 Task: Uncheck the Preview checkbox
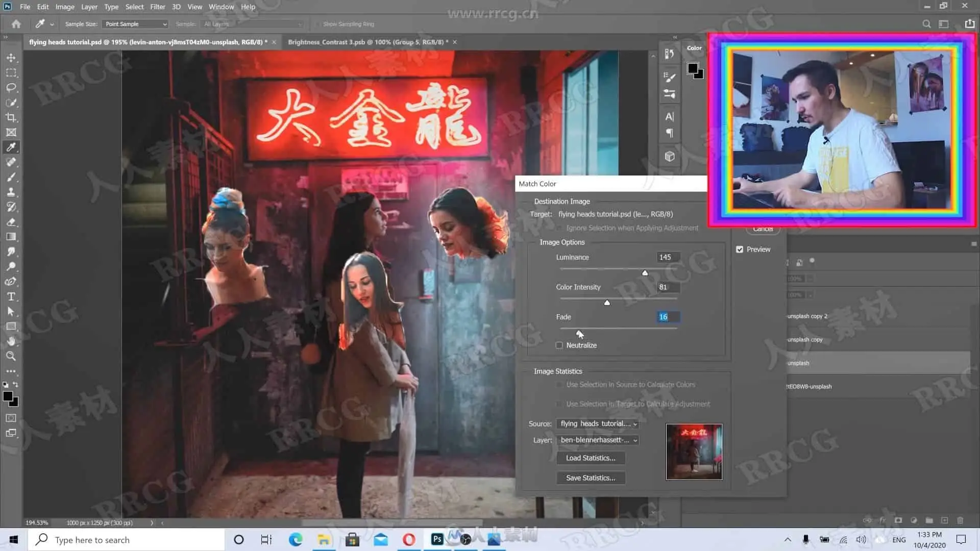740,249
